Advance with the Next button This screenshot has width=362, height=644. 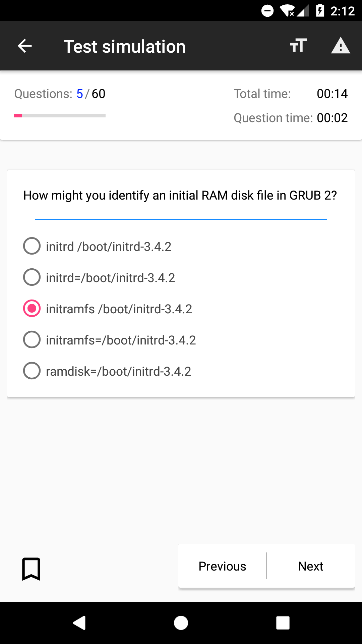coord(311,566)
